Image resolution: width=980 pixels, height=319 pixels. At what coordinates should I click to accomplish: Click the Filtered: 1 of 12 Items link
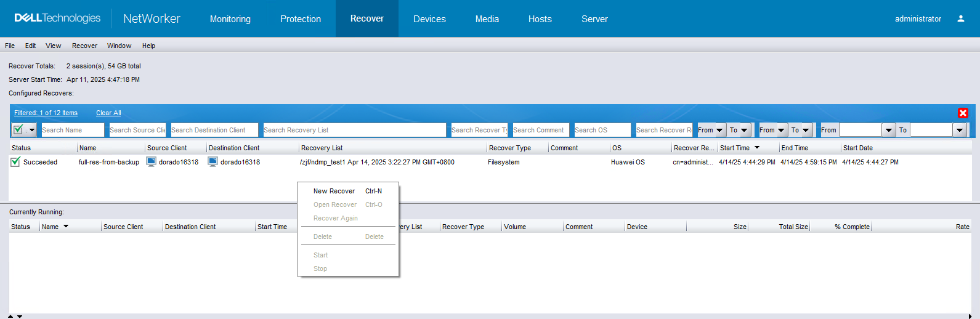pos(46,113)
